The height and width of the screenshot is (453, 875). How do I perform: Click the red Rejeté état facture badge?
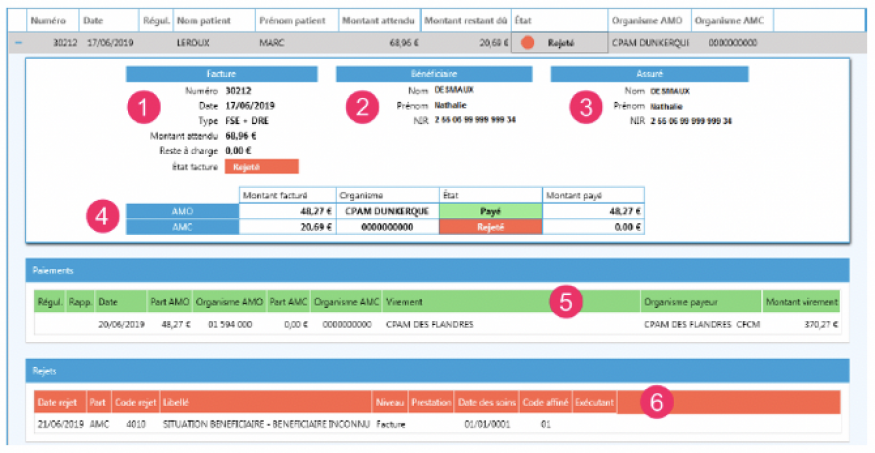(262, 167)
